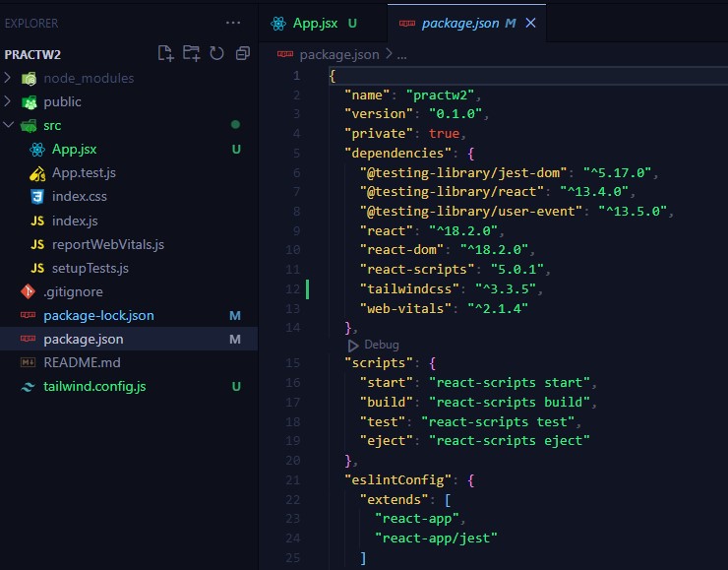
Task: Click the node_modules folder icon
Action: coord(30,79)
